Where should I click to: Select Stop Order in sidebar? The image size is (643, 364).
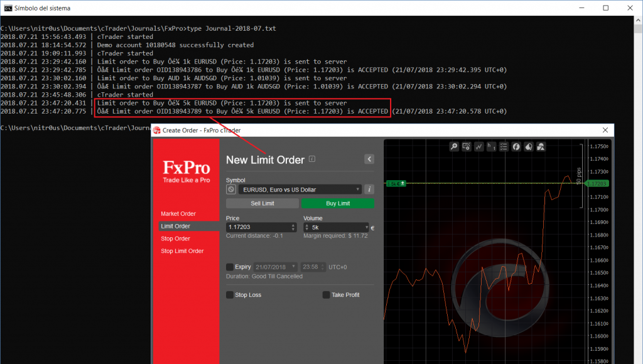pyautogui.click(x=176, y=238)
